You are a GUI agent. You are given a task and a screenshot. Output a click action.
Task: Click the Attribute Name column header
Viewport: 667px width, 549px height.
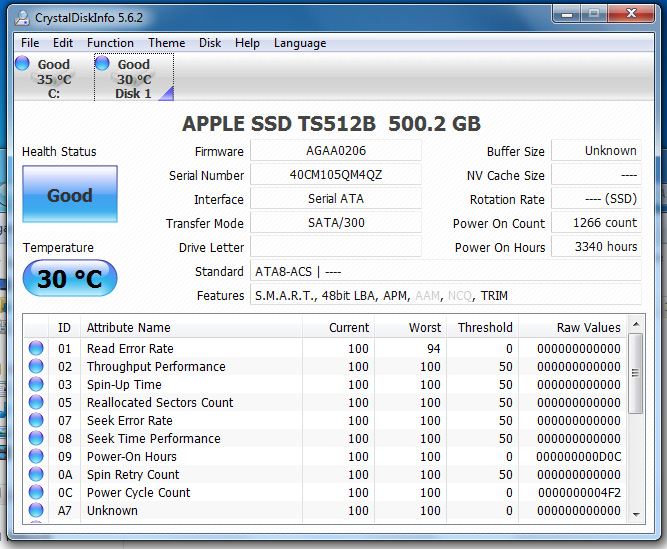191,327
